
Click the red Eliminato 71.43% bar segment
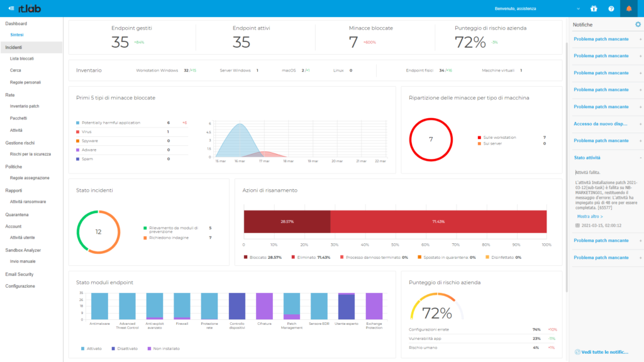(x=438, y=222)
